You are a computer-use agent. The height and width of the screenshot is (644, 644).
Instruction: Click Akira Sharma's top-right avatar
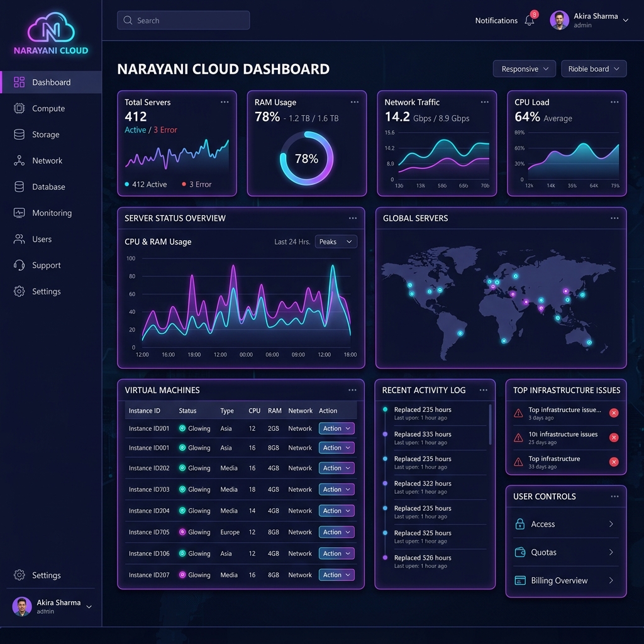tap(559, 20)
